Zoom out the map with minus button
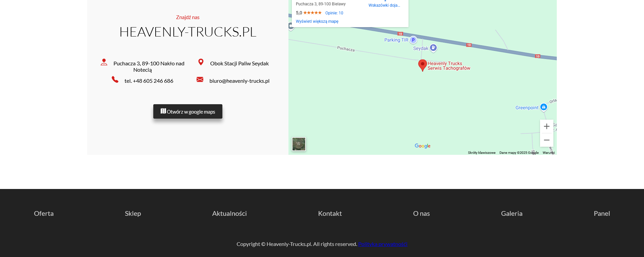This screenshot has height=257, width=644. coord(547,140)
